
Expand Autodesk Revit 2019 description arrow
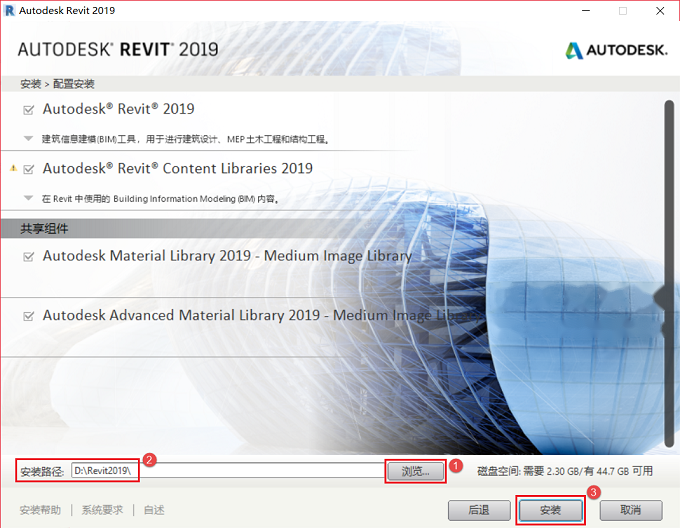click(29, 139)
